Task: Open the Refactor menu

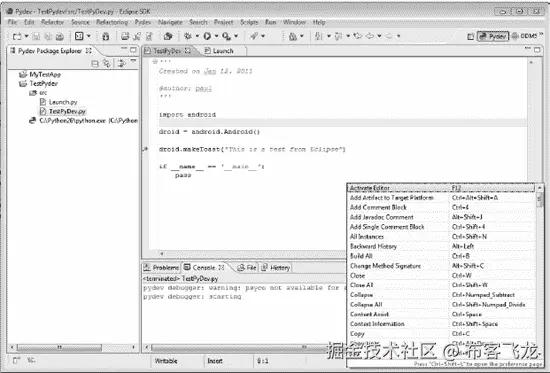Action: pos(53,22)
